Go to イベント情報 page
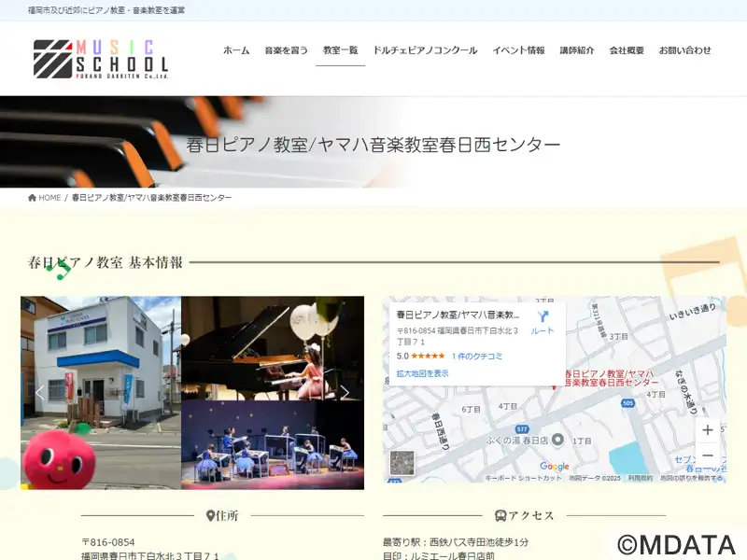 (518, 50)
